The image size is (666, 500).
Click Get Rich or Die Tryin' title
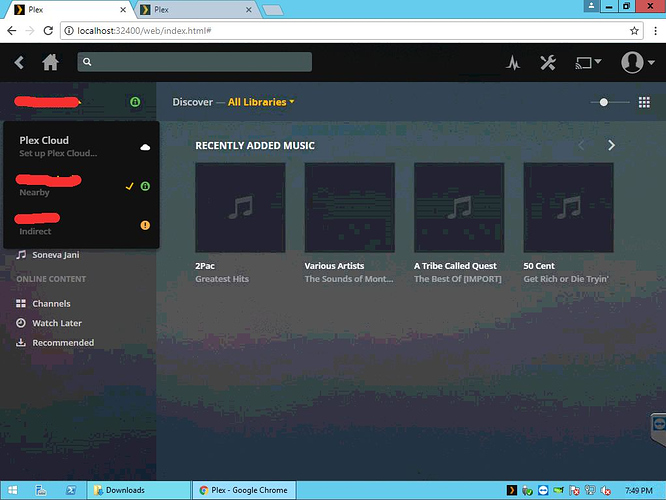click(x=566, y=279)
